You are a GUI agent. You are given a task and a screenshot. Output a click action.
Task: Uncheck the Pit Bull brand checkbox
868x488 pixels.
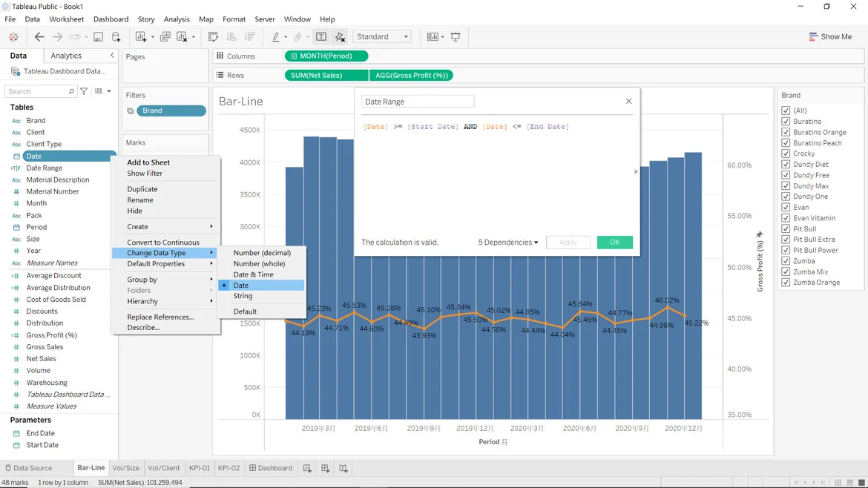point(786,229)
